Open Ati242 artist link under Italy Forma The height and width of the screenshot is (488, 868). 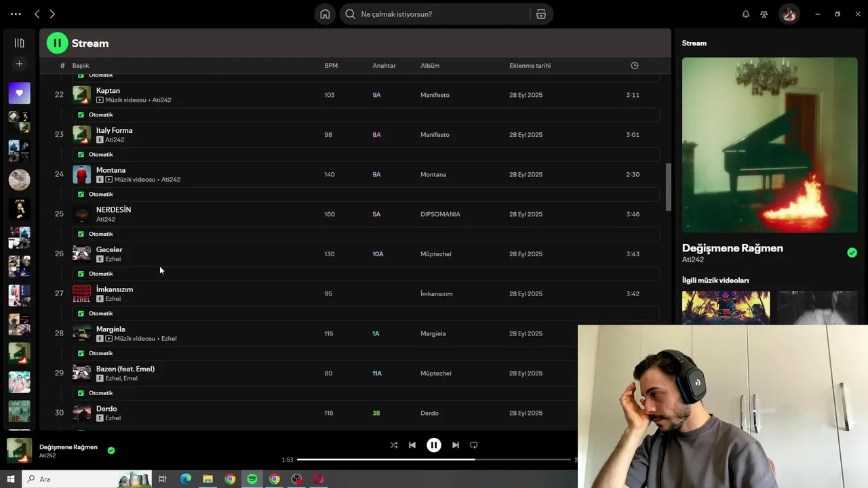[x=115, y=140]
